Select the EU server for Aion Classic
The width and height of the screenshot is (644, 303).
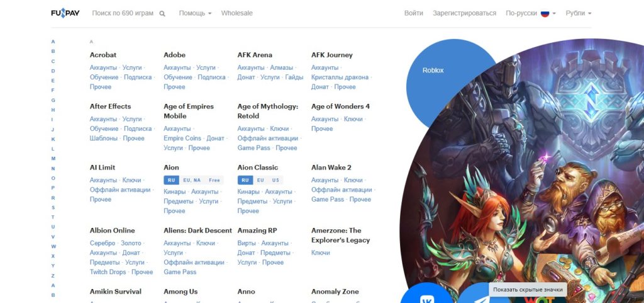260,180
